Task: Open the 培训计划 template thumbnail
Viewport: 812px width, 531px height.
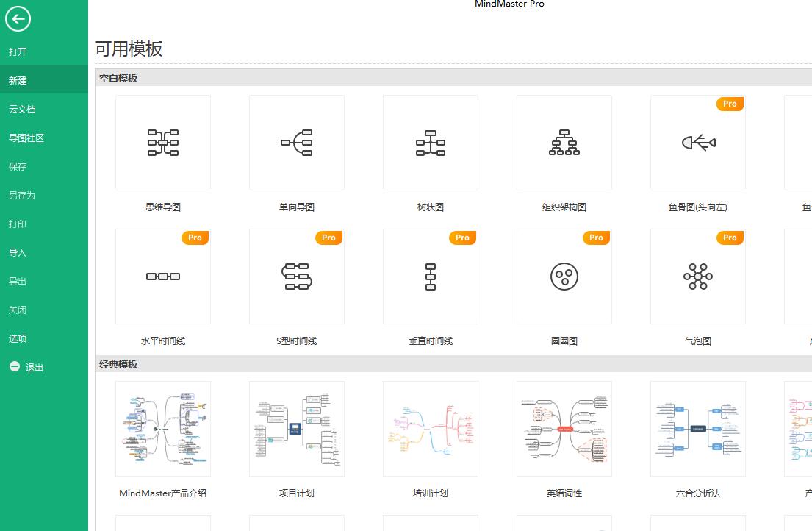Action: click(431, 429)
